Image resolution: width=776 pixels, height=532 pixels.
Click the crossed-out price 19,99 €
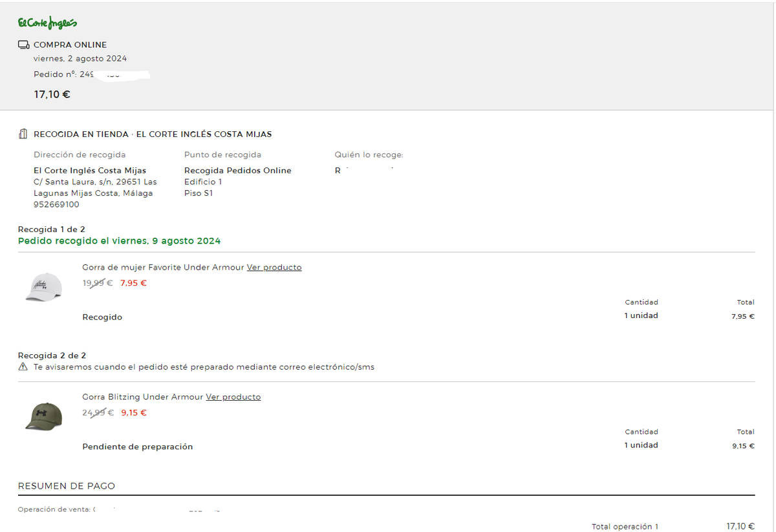point(98,283)
